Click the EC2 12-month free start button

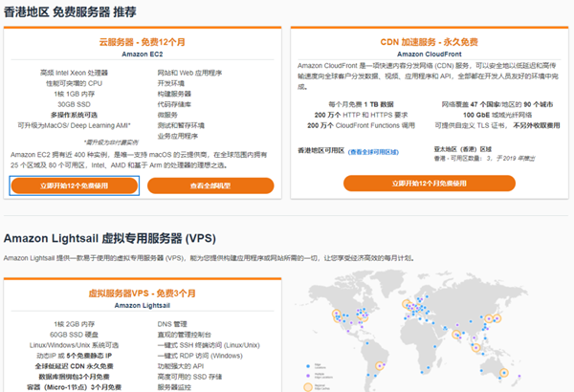pyautogui.click(x=75, y=185)
